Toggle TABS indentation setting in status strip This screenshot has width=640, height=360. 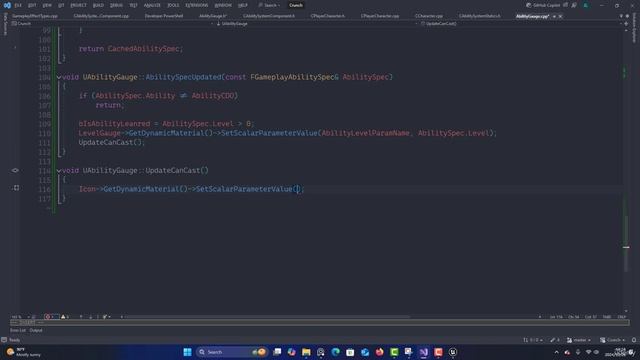coord(607,317)
